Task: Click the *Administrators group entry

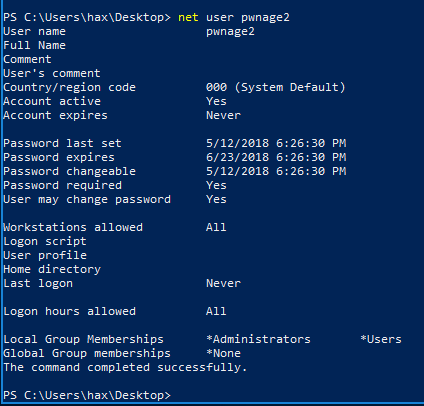Action: click(258, 339)
